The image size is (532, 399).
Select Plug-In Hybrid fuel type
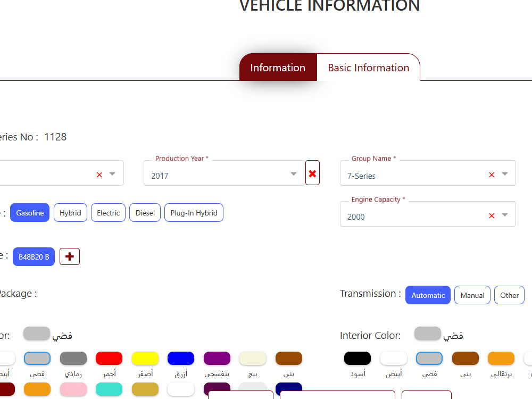pos(194,213)
